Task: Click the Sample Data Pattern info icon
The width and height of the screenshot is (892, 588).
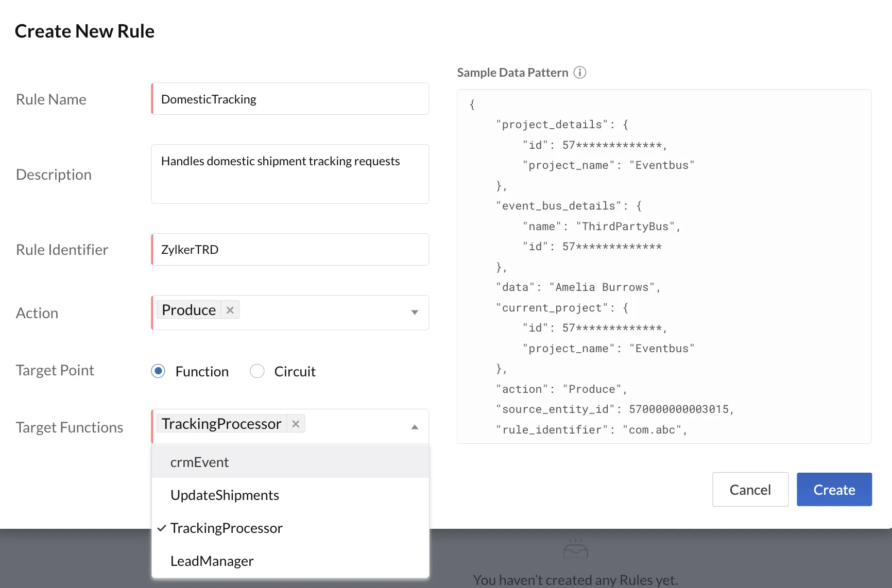Action: click(x=580, y=73)
